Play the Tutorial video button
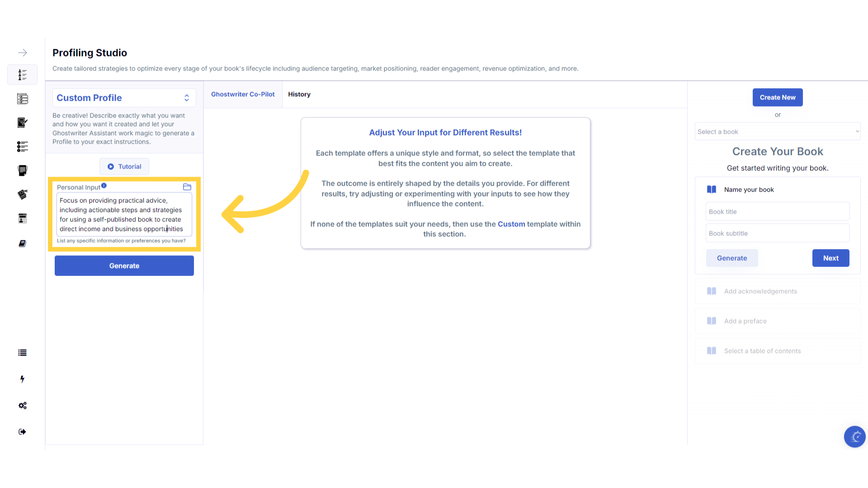This screenshot has width=868, height=488. point(124,167)
